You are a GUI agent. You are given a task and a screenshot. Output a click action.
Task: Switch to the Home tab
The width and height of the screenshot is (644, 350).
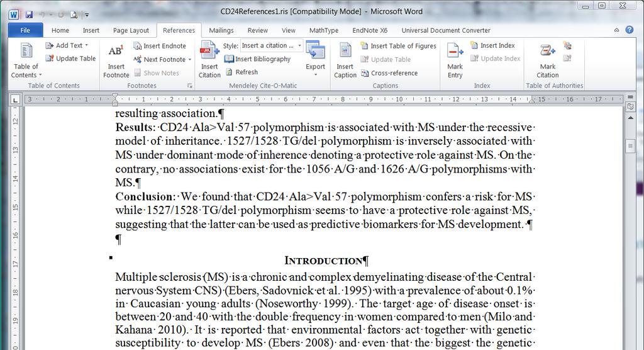point(60,30)
